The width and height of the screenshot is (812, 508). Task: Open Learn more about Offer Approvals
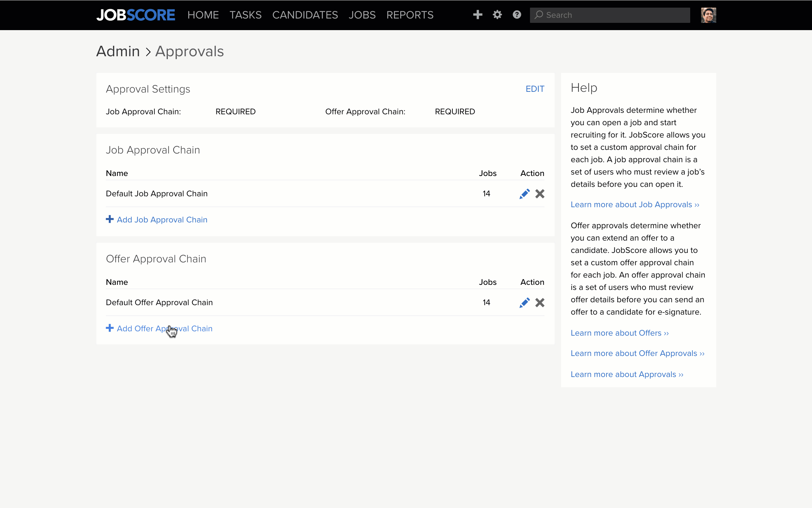pos(637,353)
